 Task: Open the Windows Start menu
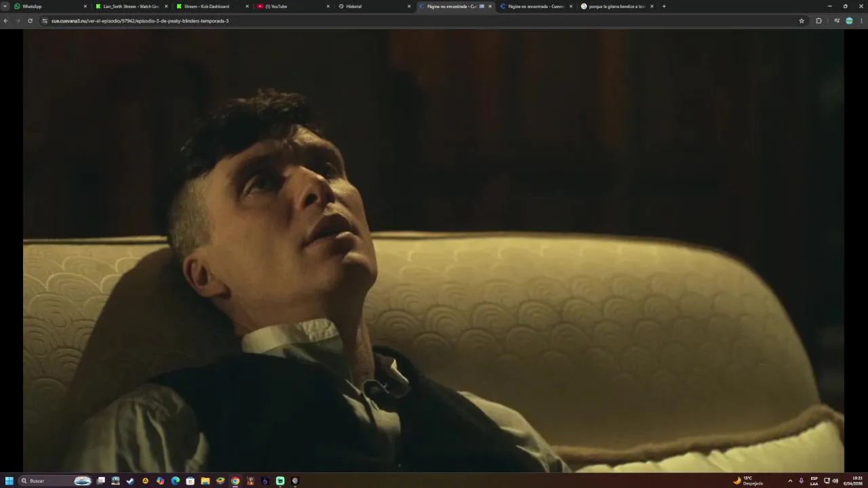click(9, 481)
